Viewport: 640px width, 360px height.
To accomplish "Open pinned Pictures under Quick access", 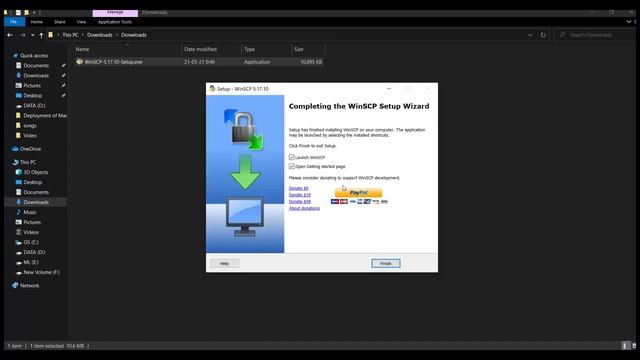I will tap(32, 86).
